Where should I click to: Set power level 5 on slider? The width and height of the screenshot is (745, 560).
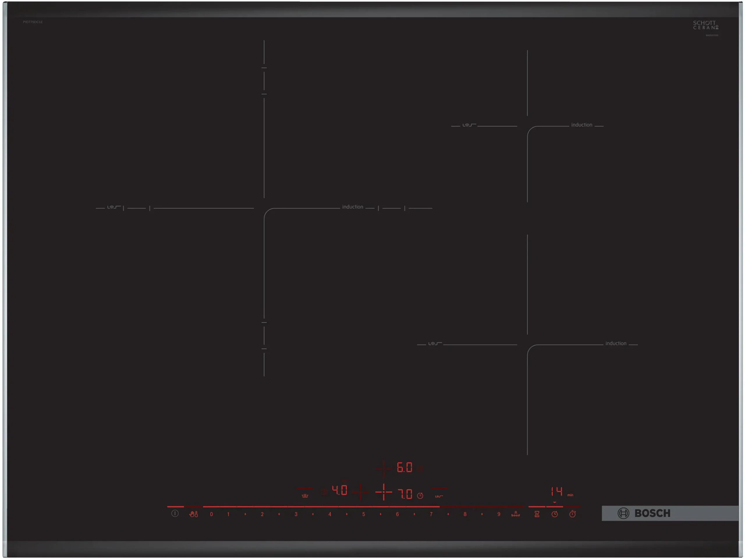(363, 514)
